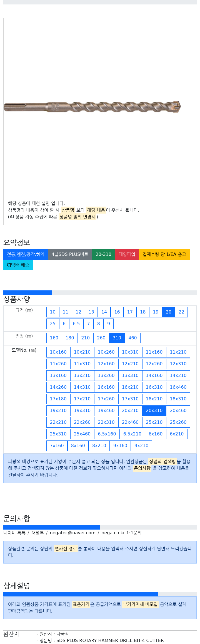Select model 6.5x160

tap(107, 434)
